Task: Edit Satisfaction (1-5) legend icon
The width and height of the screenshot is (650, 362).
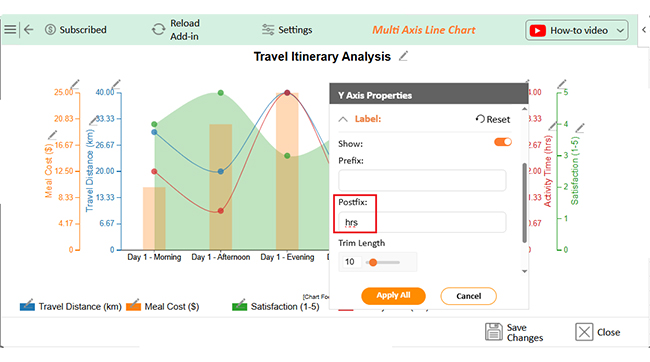Action: coord(240,305)
